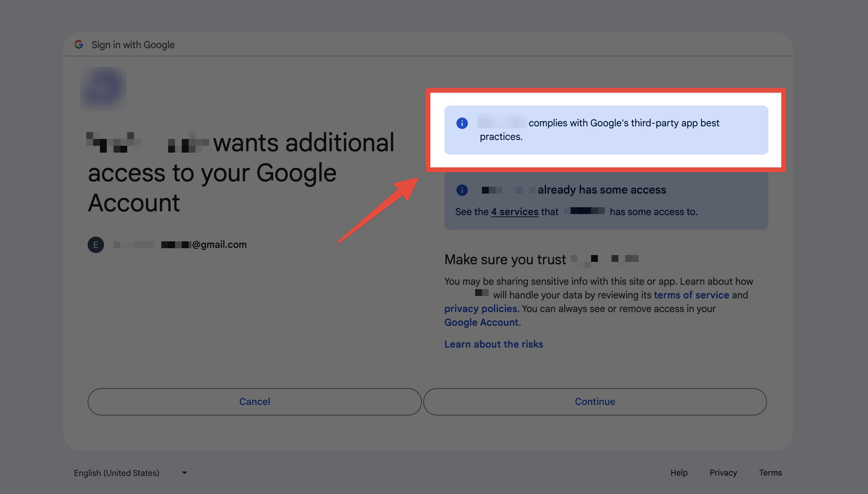The image size is (868, 494).
Task: Click the wants additional access heading
Action: [x=241, y=172]
